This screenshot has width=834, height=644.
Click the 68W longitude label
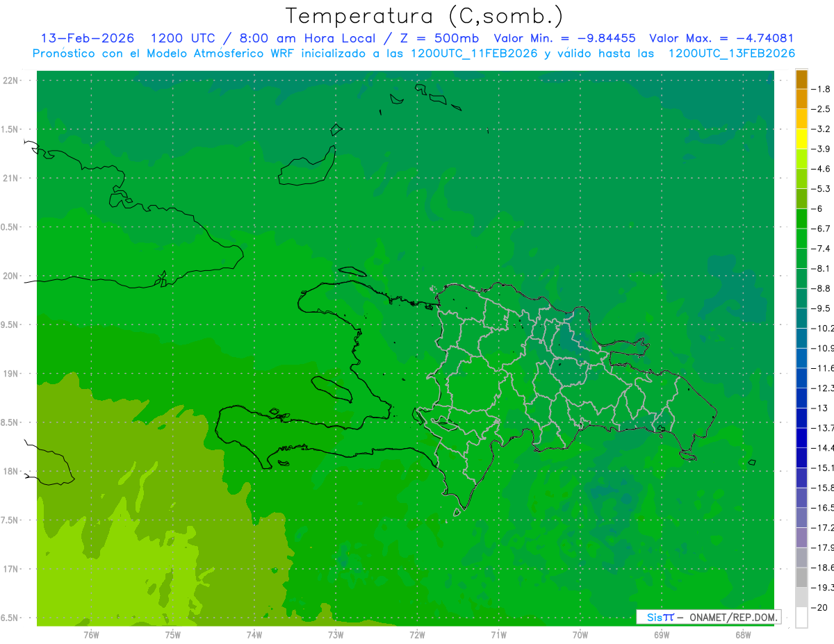[743, 634]
